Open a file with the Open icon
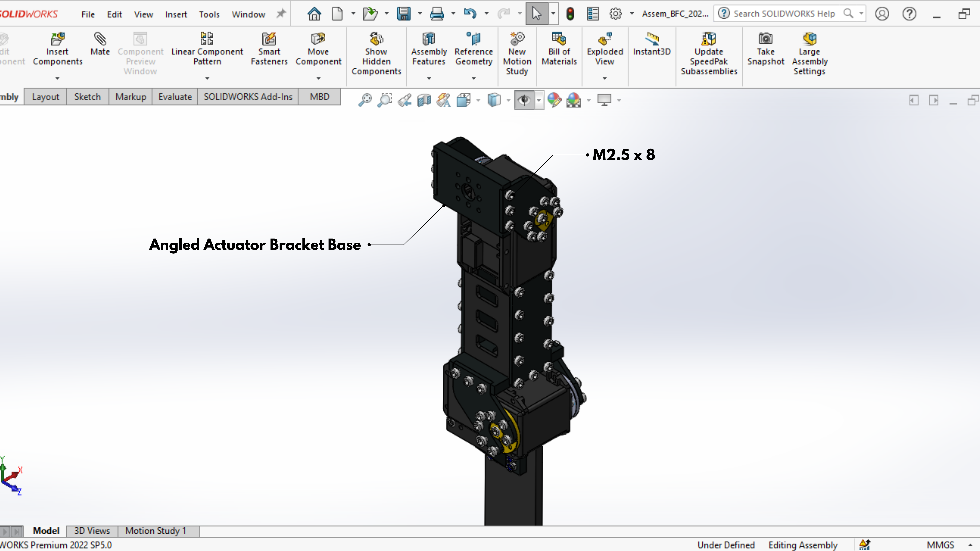The width and height of the screenshot is (980, 551). tap(370, 14)
